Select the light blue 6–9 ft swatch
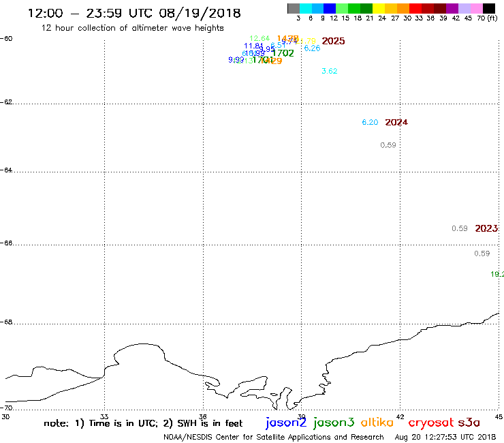Viewport: 504px width, 443px height. pyautogui.click(x=318, y=8)
